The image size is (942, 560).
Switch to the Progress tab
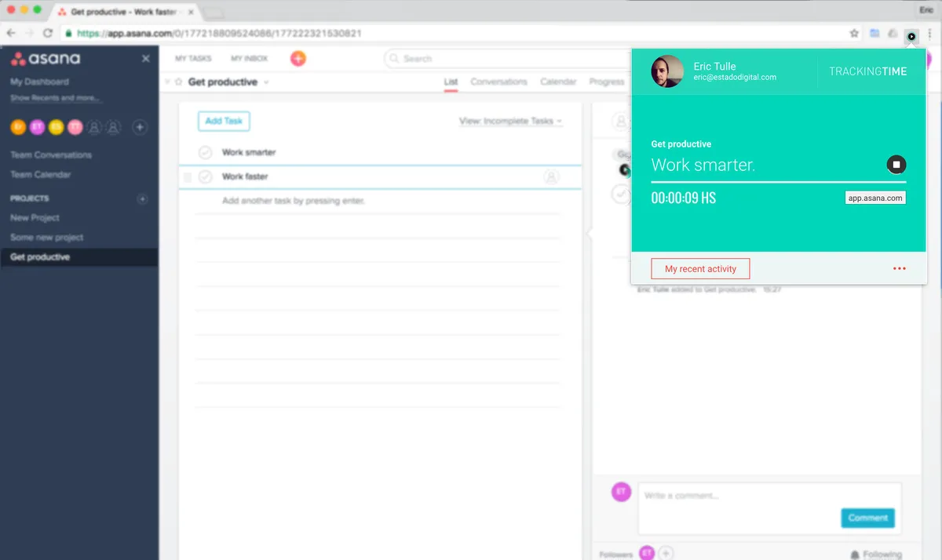[606, 82]
